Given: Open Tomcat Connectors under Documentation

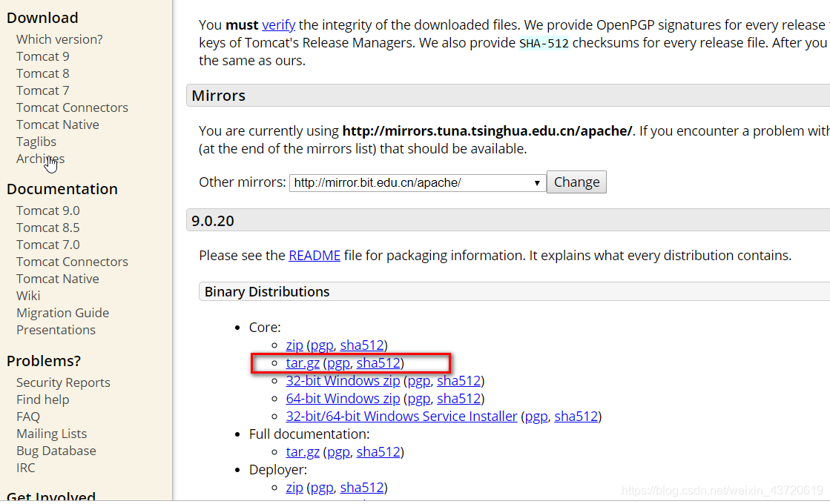Looking at the screenshot, I should tap(72, 262).
